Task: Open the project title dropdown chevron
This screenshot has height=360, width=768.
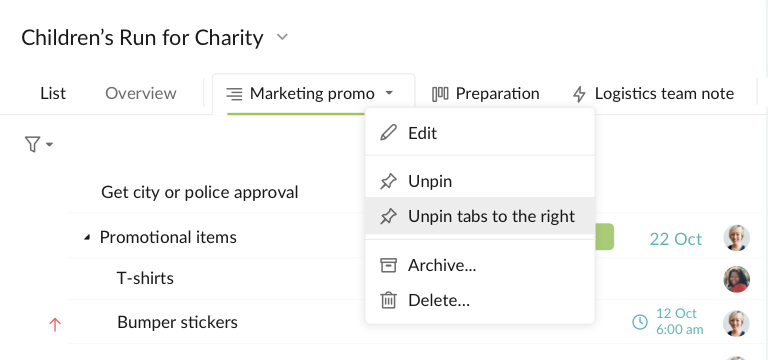Action: [x=282, y=37]
